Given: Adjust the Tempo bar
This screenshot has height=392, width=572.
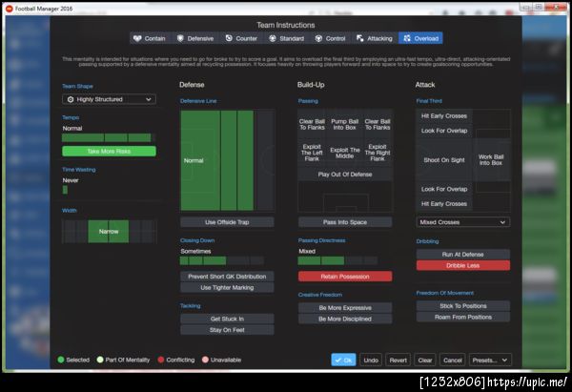Looking at the screenshot, I should click(x=109, y=137).
